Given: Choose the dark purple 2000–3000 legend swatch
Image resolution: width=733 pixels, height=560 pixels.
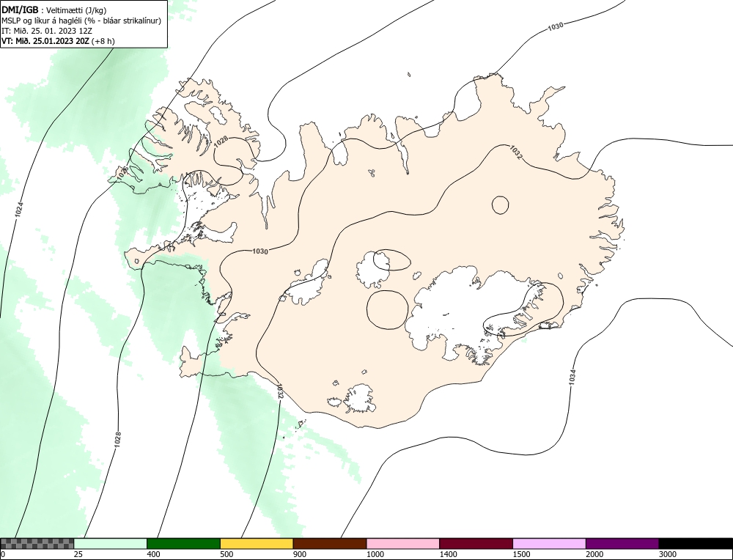Looking at the screenshot, I should coord(622,544).
